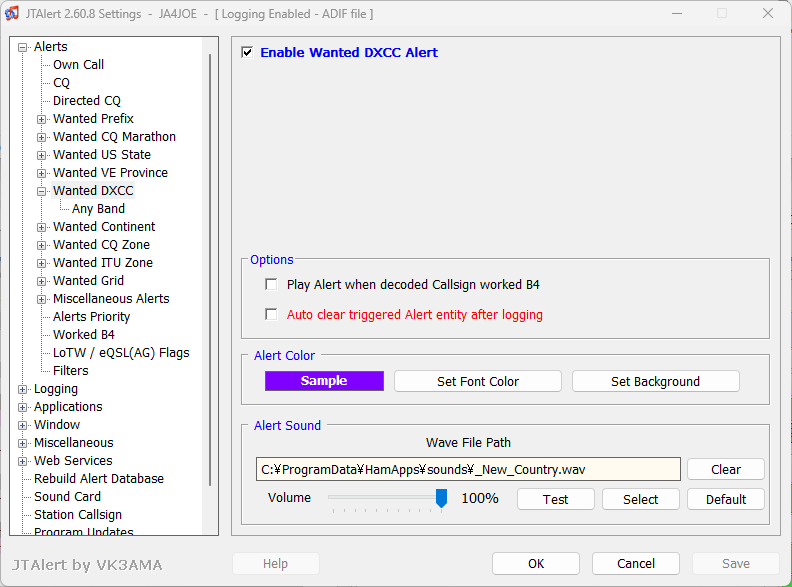Open Station Callsign settings
The height and width of the screenshot is (587, 792).
click(x=78, y=515)
